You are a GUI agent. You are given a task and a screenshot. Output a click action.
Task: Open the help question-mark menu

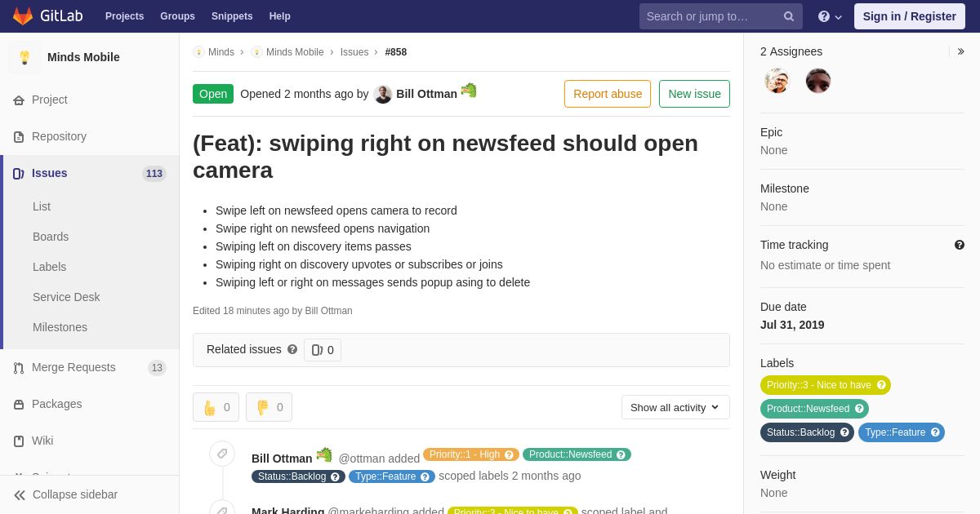point(830,16)
